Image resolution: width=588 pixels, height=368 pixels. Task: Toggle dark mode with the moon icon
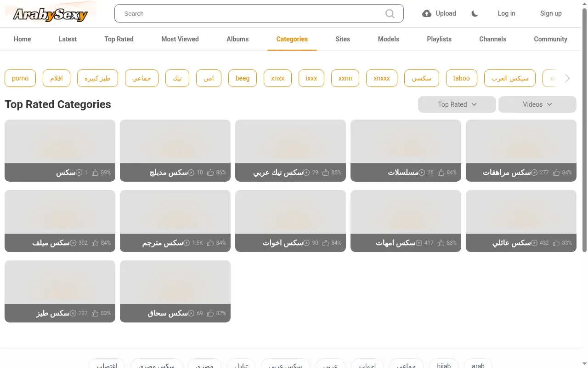(x=475, y=13)
